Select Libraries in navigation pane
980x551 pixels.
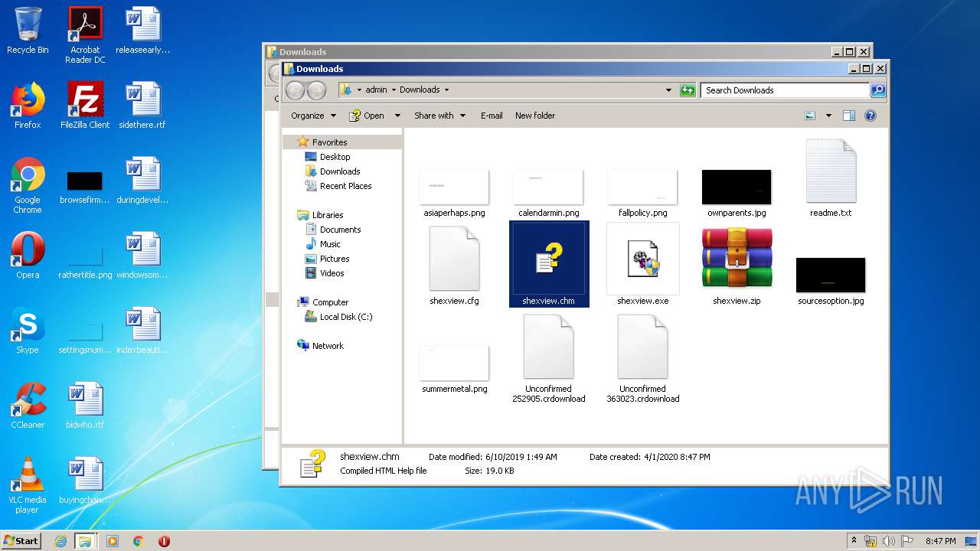coord(327,215)
